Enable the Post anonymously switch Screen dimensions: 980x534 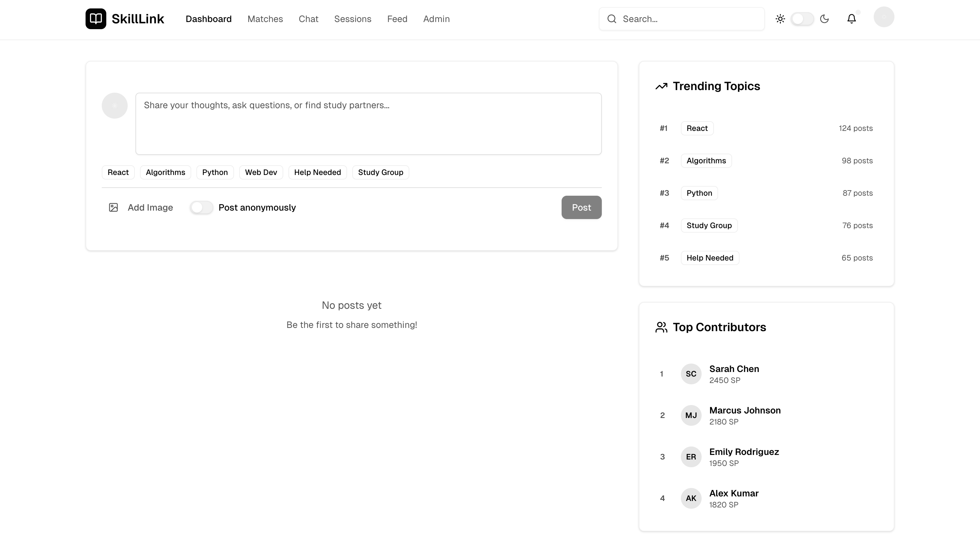202,207
